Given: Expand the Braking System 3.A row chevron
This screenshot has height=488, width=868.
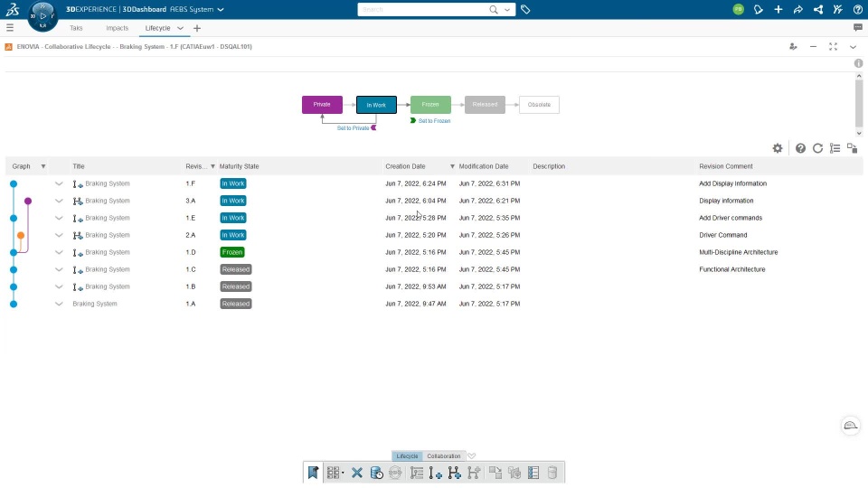Looking at the screenshot, I should pyautogui.click(x=59, y=201).
